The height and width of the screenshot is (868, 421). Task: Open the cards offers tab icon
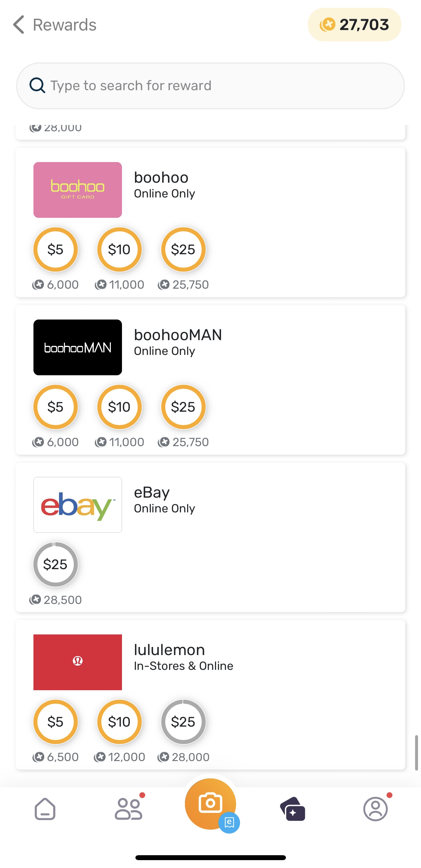[292, 809]
